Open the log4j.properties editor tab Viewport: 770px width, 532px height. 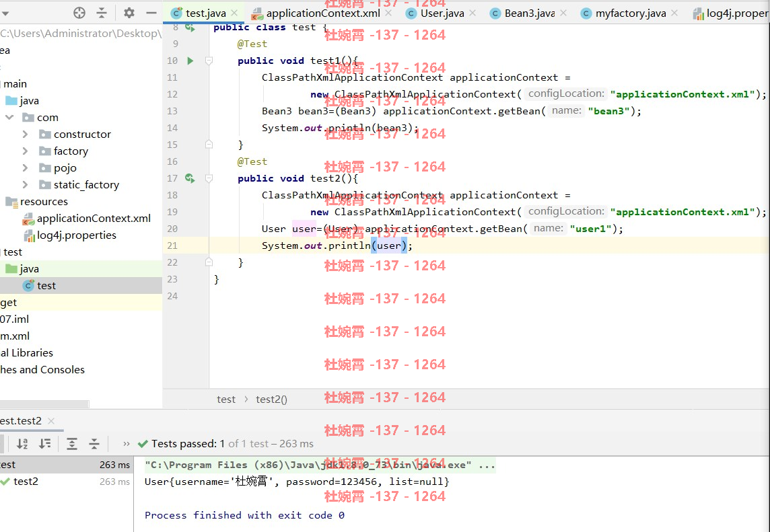pyautogui.click(x=731, y=13)
